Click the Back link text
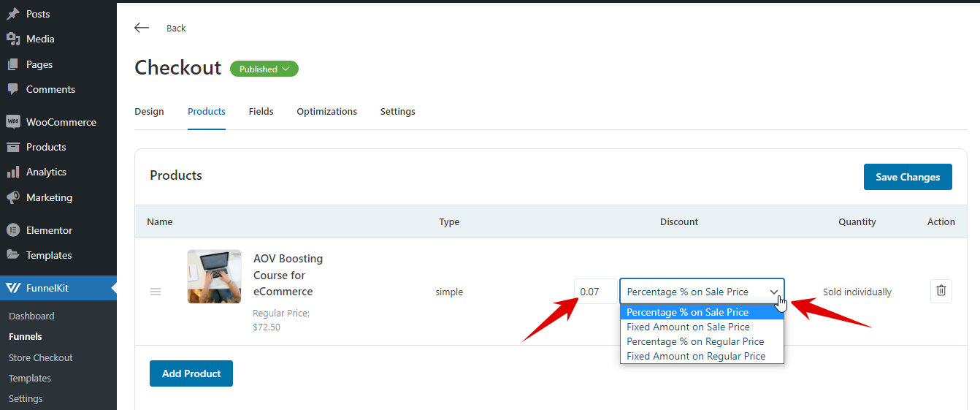This screenshot has width=980, height=410. click(x=176, y=28)
